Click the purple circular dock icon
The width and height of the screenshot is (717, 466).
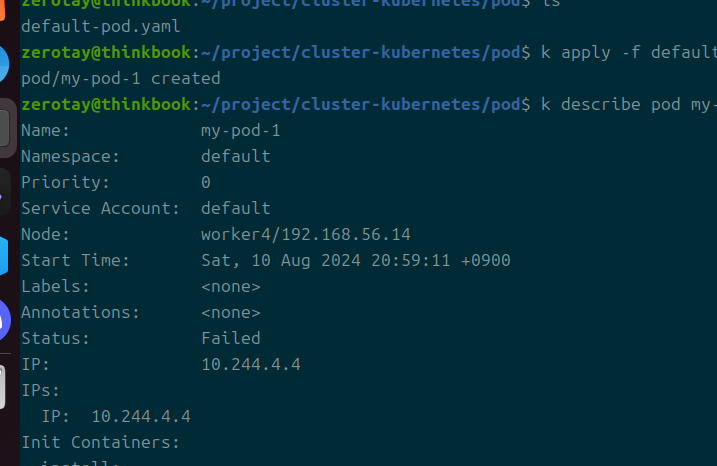point(5,319)
